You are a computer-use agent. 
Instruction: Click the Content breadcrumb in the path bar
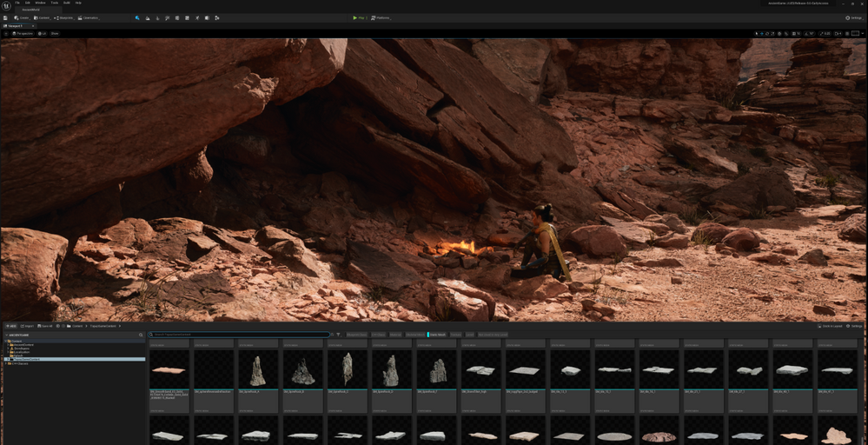(x=77, y=326)
